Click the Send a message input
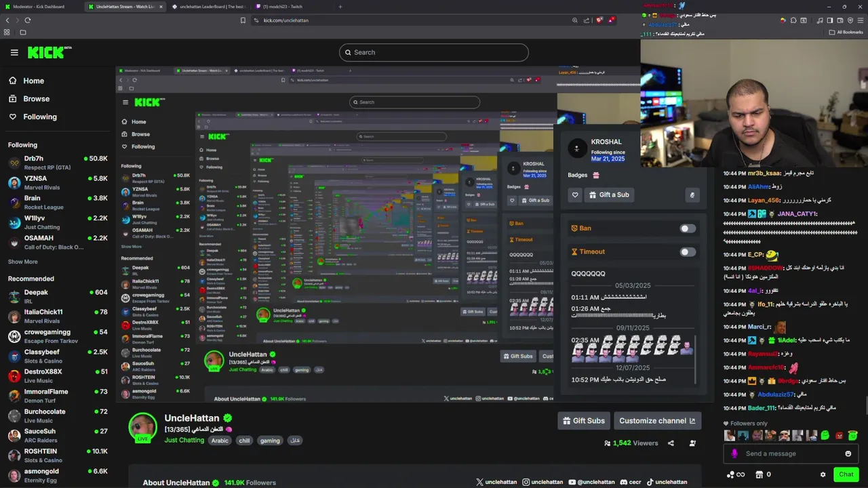This screenshot has width=868, height=488. [791, 453]
